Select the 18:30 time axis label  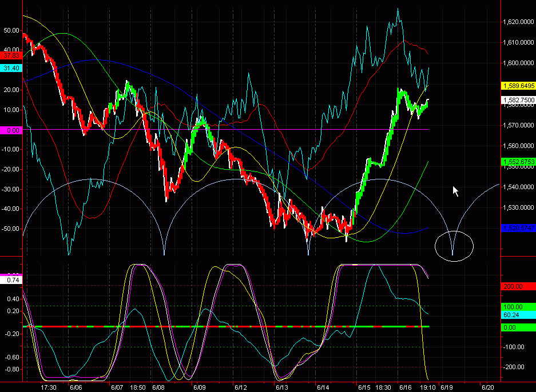click(383, 387)
